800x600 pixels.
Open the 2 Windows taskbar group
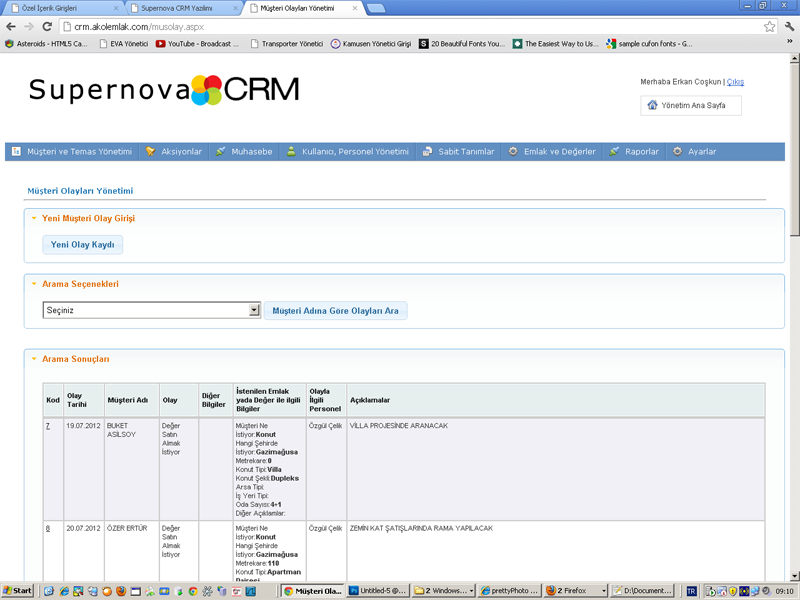[444, 591]
